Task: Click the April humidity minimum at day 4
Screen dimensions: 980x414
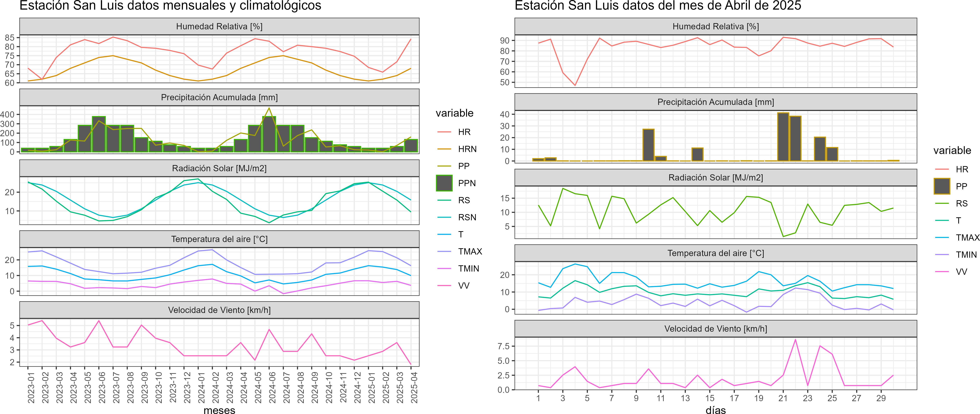Action: [x=575, y=85]
